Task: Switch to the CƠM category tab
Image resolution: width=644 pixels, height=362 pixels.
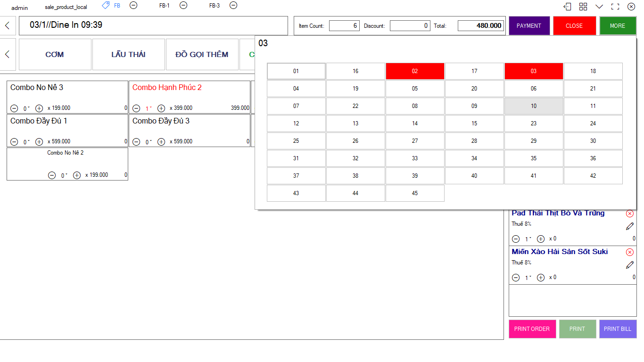Action: [55, 55]
